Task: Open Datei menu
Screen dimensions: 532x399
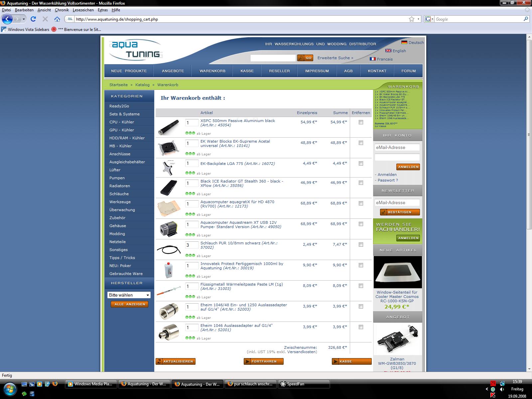Action: pyautogui.click(x=6, y=10)
